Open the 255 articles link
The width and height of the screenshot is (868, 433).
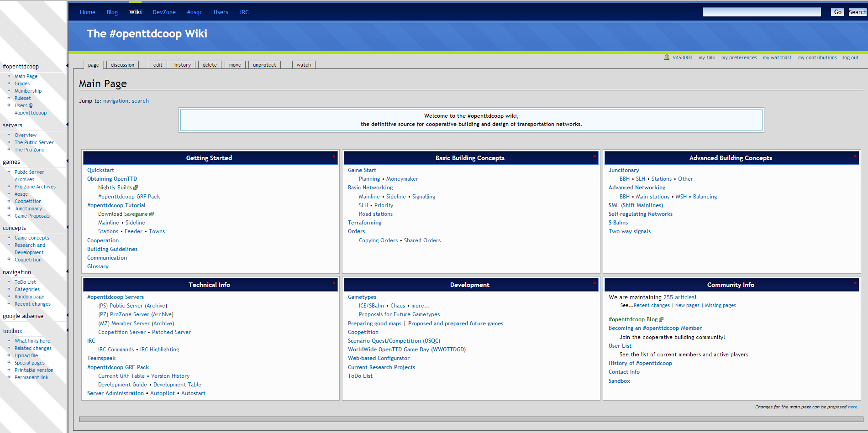679,297
